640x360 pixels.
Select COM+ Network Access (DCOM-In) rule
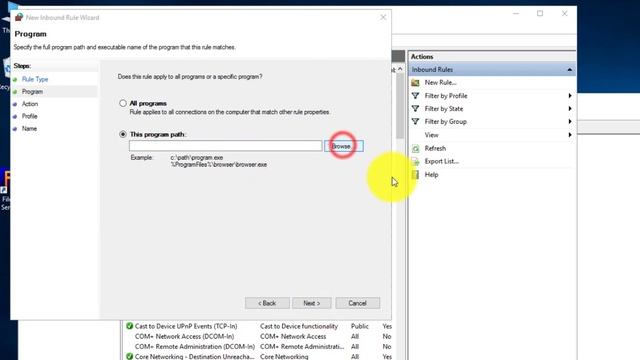(184, 336)
